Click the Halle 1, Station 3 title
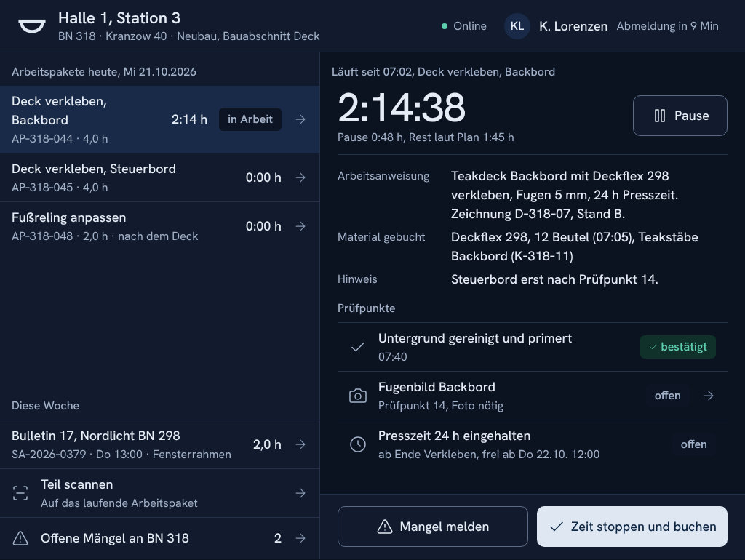Screen dimensions: 745x560 click(x=119, y=18)
